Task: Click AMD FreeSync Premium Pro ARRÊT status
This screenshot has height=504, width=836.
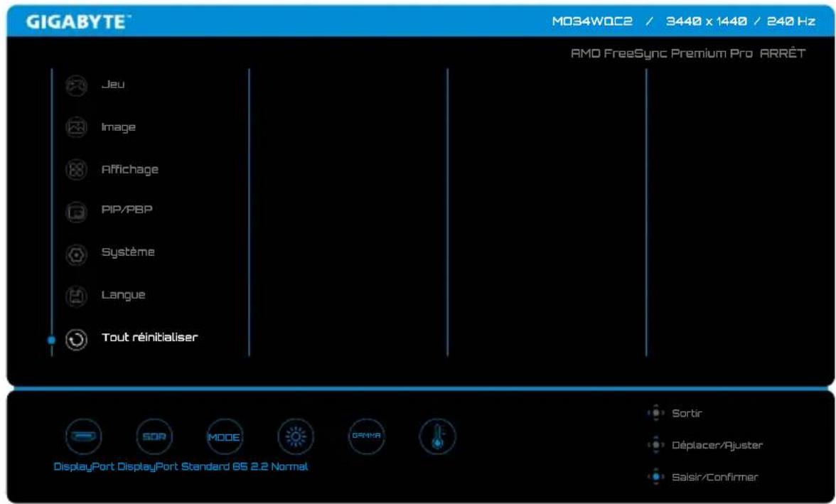Action: (x=688, y=53)
